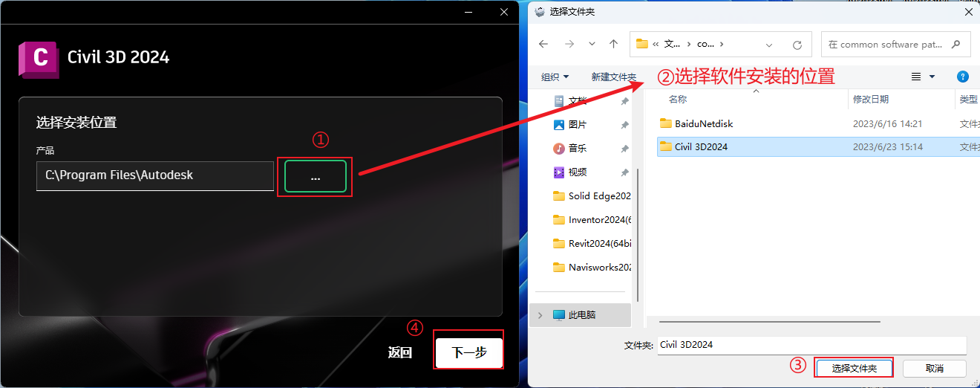Screen dimensions: 980x388
Task: Open recent locations dropdown chevron
Action: pos(592,44)
